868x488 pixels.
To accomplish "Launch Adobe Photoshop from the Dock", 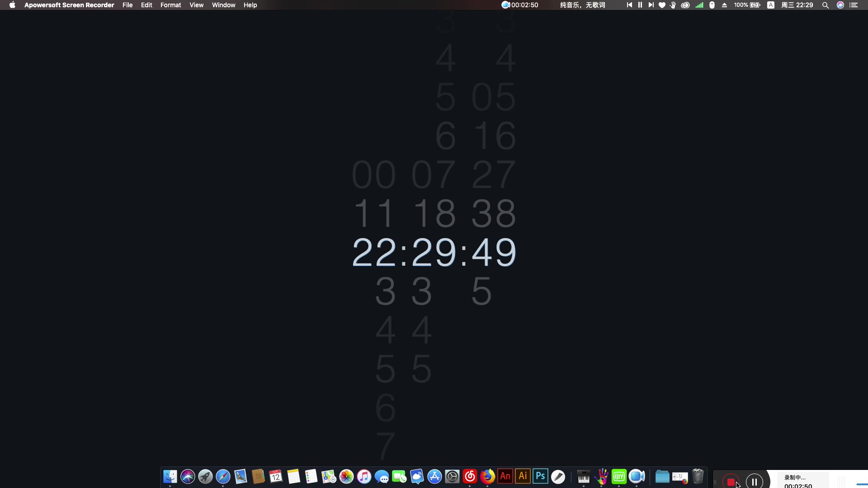I will pyautogui.click(x=540, y=476).
